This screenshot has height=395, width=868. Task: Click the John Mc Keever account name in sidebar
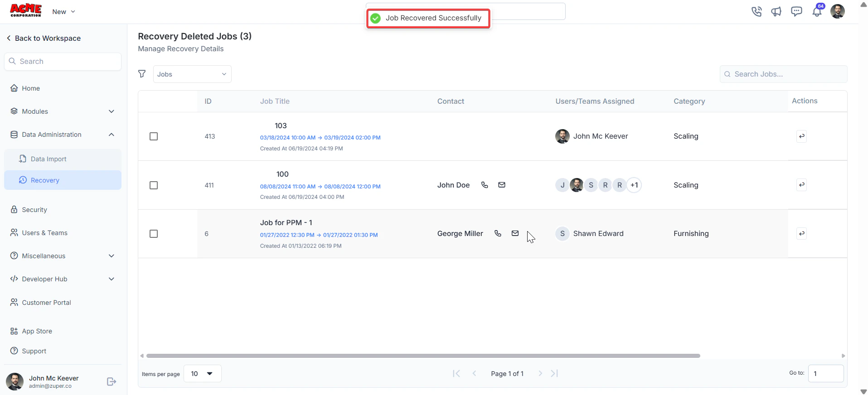53,378
